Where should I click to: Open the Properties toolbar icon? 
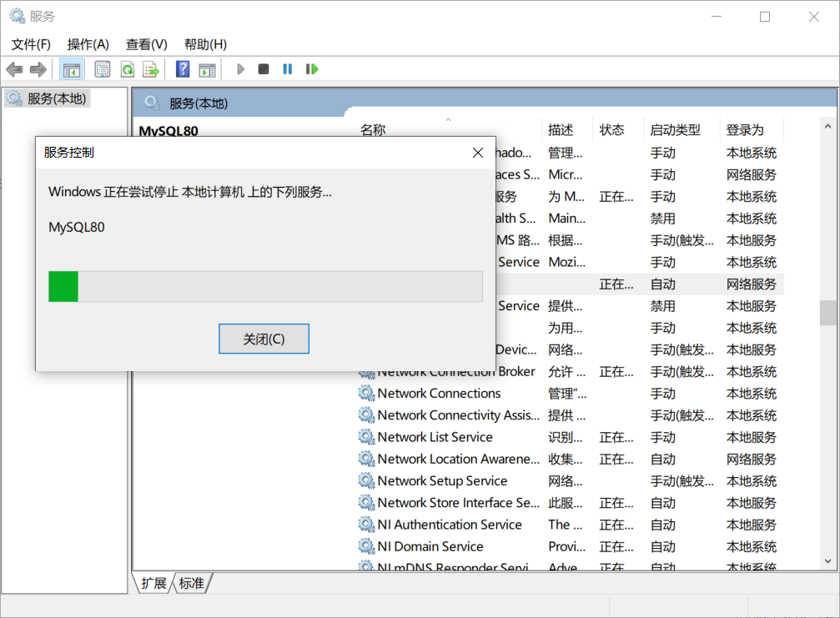point(103,69)
